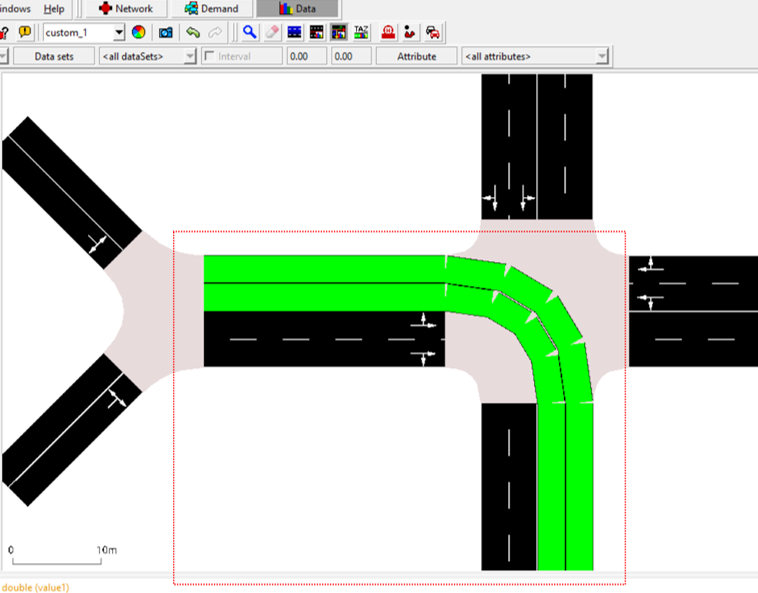Click the red car icon in toolbar
Viewport: 758px width, 593px height.
click(432, 33)
